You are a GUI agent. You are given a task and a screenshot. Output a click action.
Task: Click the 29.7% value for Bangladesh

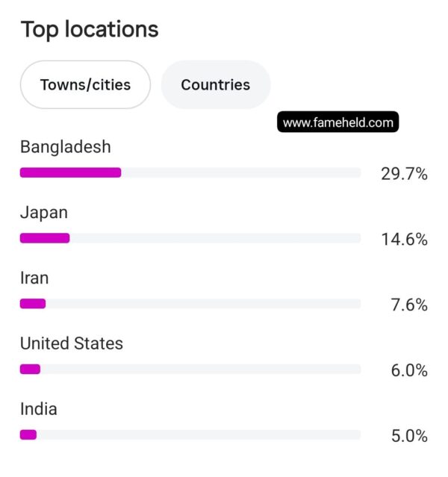click(x=404, y=174)
